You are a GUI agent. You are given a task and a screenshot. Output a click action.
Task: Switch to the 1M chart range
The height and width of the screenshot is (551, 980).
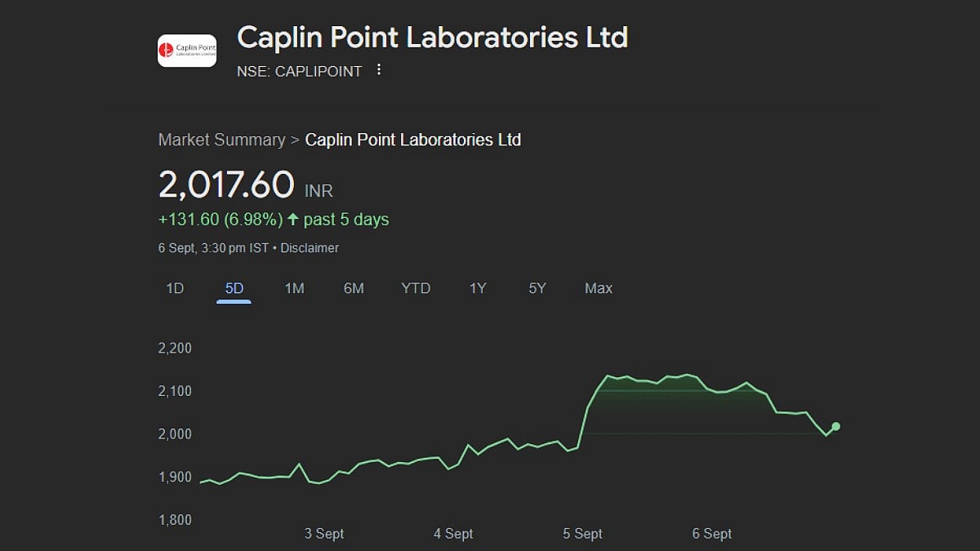pos(294,288)
